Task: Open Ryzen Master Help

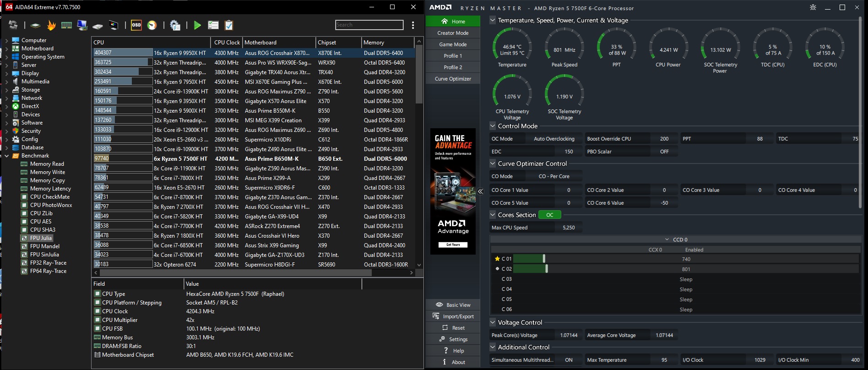Action: (453, 351)
